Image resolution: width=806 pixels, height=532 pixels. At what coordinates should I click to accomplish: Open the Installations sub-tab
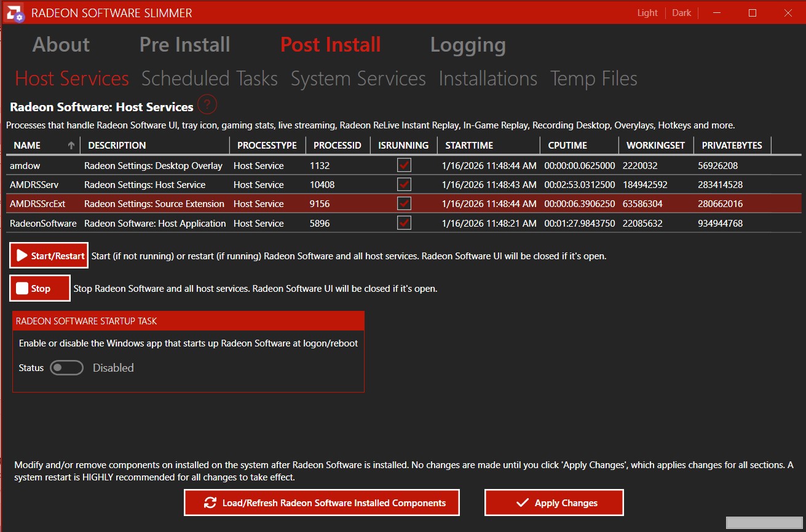[488, 79]
